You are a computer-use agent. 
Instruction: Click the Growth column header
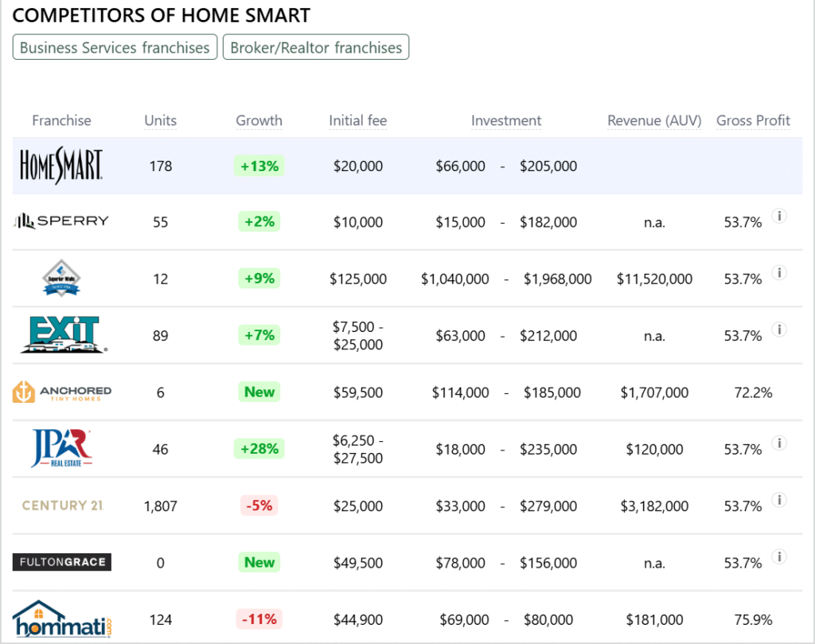tap(259, 120)
